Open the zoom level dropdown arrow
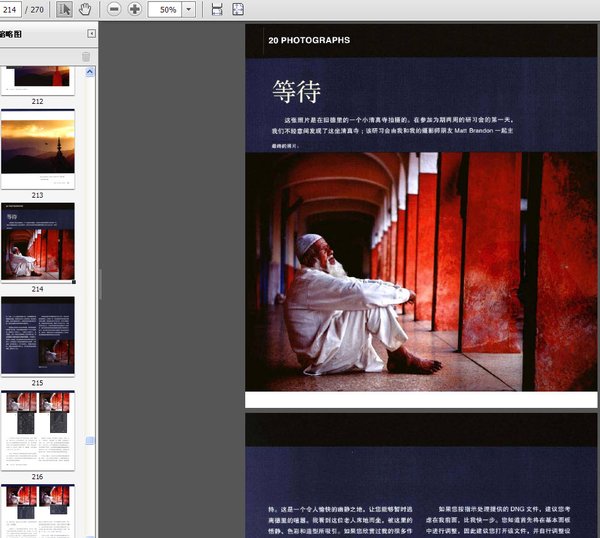 (x=188, y=9)
